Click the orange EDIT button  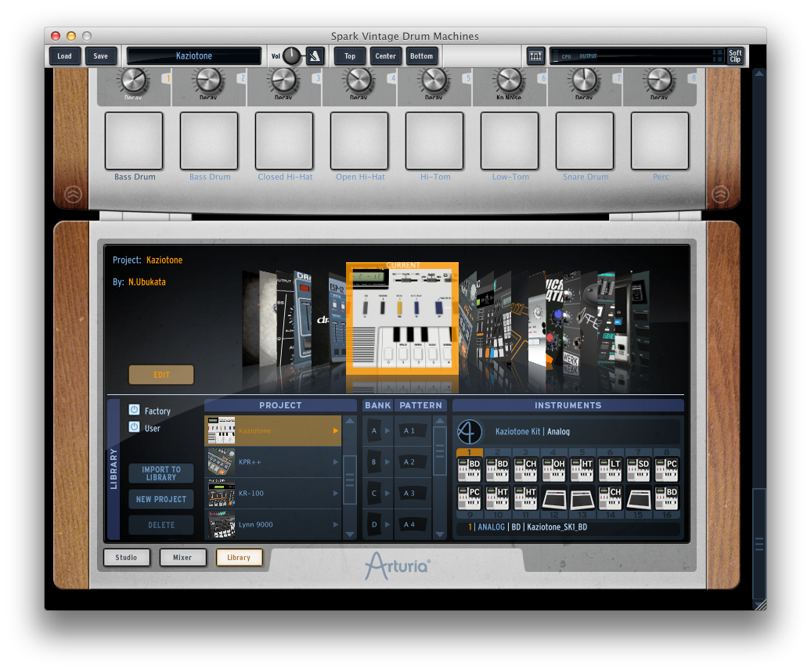pos(161,375)
